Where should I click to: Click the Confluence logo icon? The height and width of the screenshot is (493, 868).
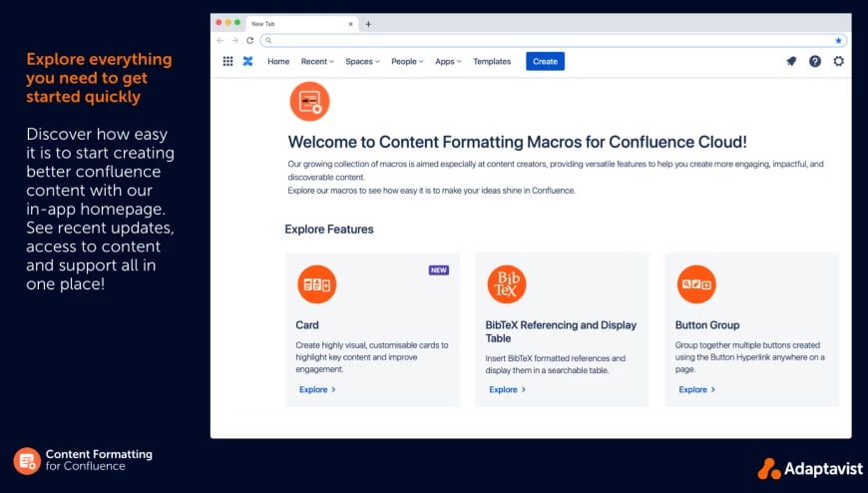[x=248, y=62]
